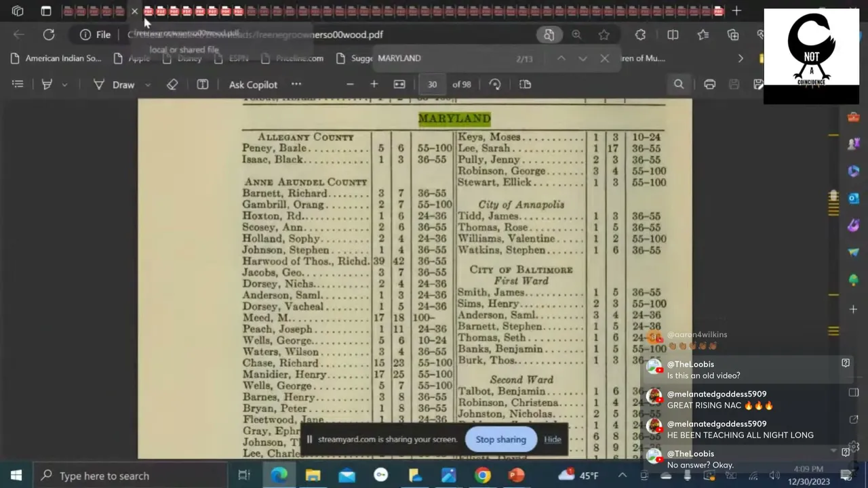Expand the highlight color dropdown arrow
868x488 pixels.
point(64,85)
